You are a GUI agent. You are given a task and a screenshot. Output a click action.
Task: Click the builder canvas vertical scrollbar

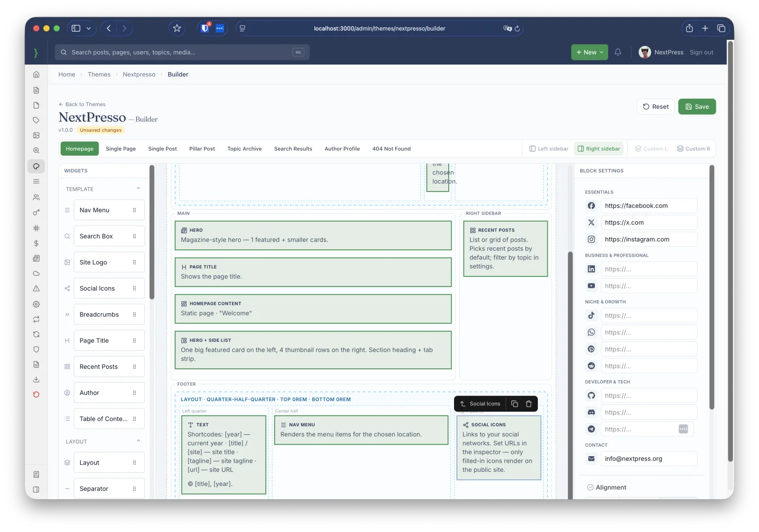coord(570,375)
